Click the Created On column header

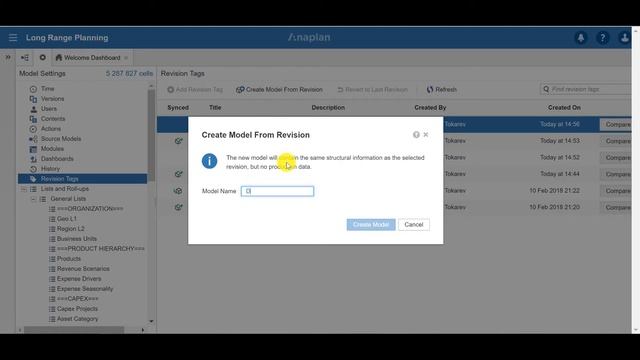564,107
